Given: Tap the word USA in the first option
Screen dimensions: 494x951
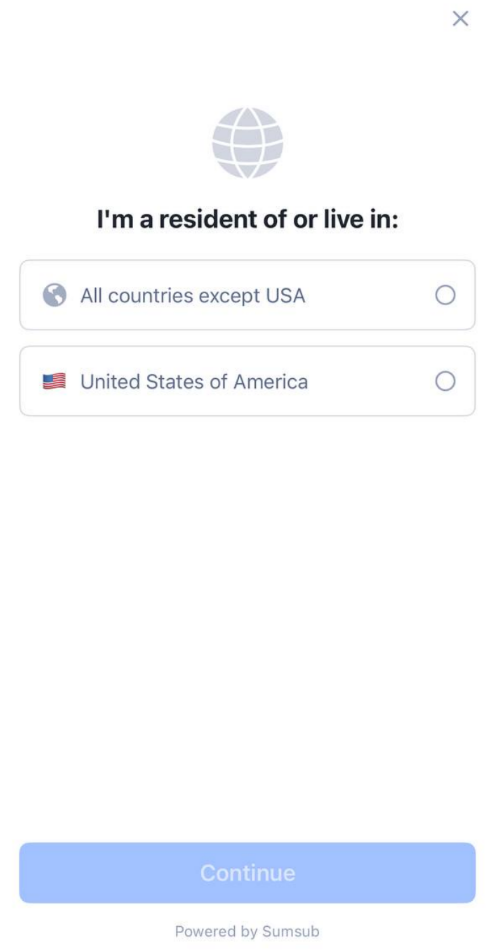Looking at the screenshot, I should 285,296.
